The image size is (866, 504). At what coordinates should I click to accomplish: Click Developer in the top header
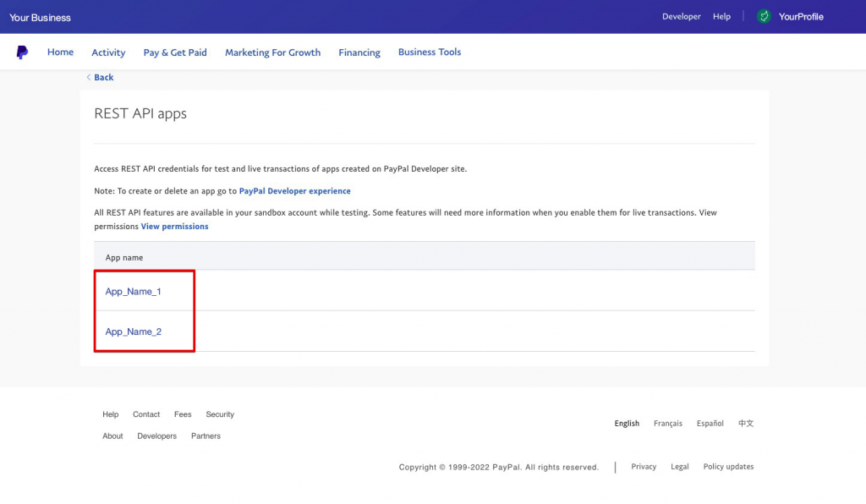coord(681,17)
